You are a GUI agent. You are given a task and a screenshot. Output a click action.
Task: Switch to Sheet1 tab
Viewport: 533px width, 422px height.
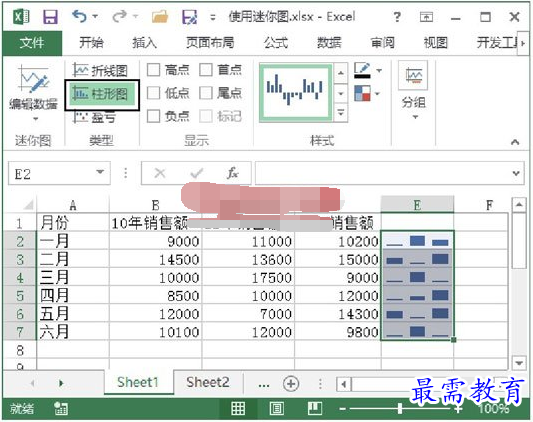click(x=138, y=383)
